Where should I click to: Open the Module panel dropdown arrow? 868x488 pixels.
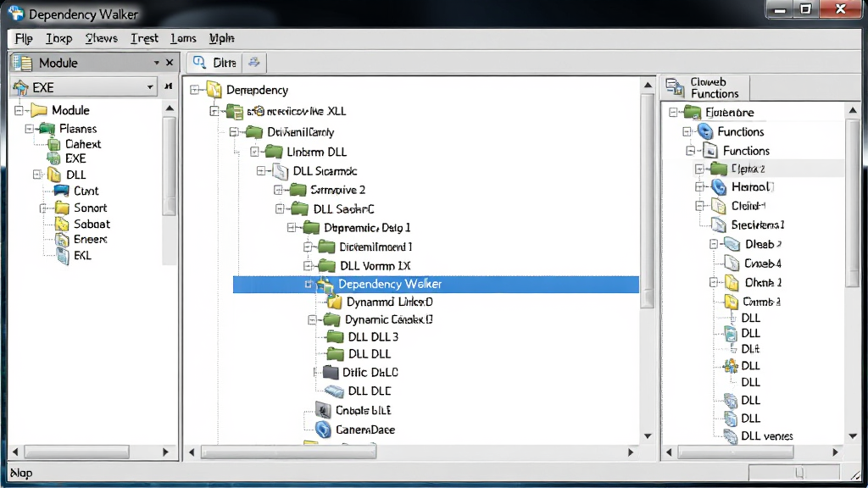click(156, 63)
